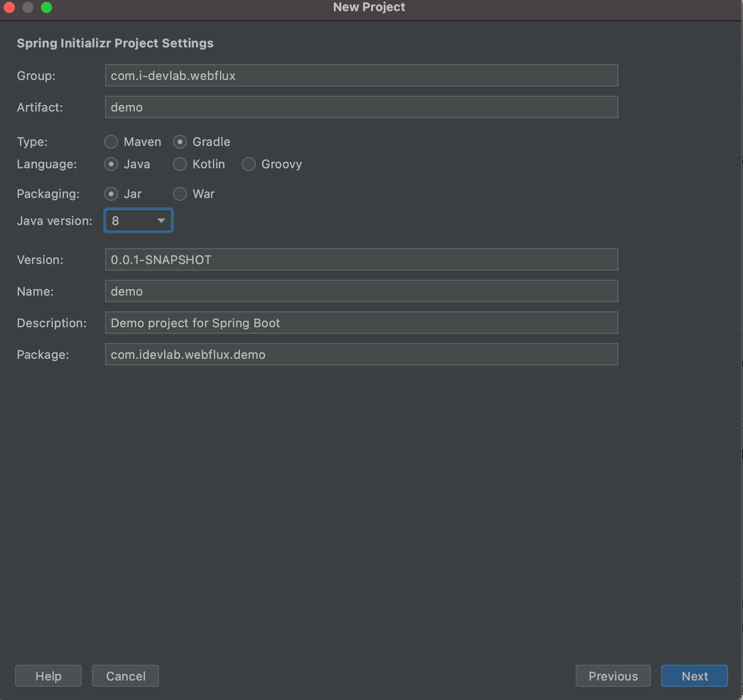This screenshot has height=700, width=743.
Task: Select Jar packaging option
Action: [x=111, y=194]
